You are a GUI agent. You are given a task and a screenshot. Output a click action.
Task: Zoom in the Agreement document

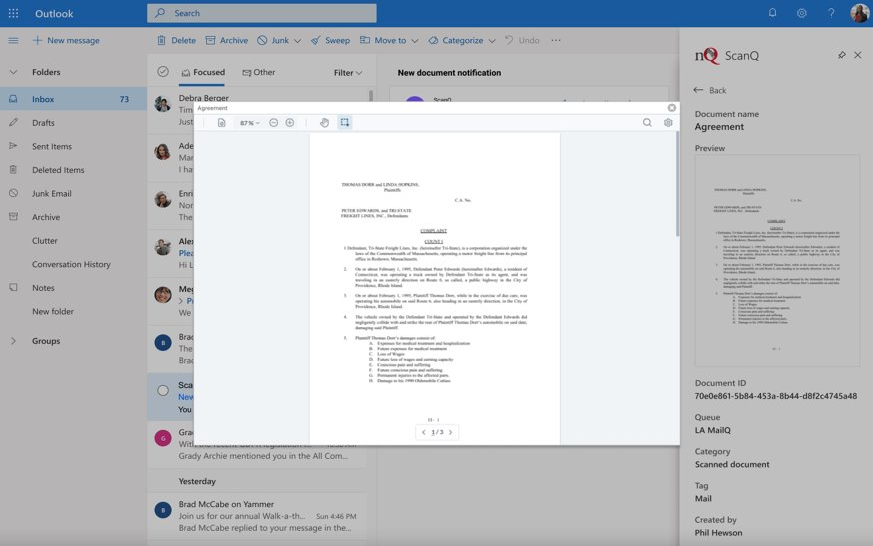[290, 122]
